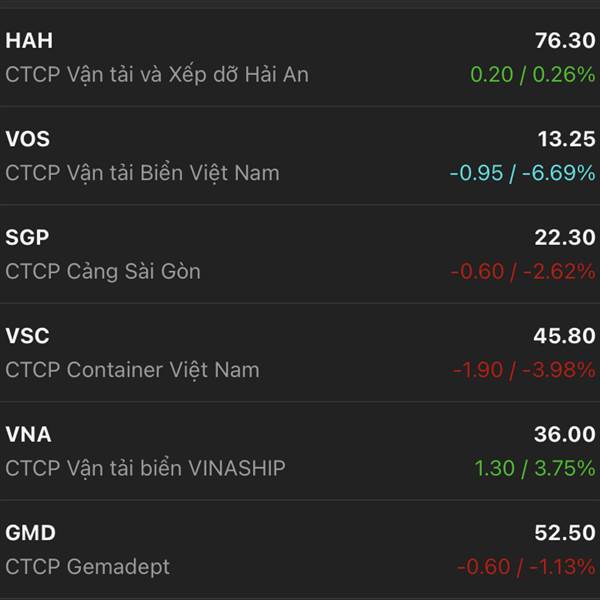The height and width of the screenshot is (600, 600).
Task: Tap the VOS price 13.25
Action: (x=566, y=139)
